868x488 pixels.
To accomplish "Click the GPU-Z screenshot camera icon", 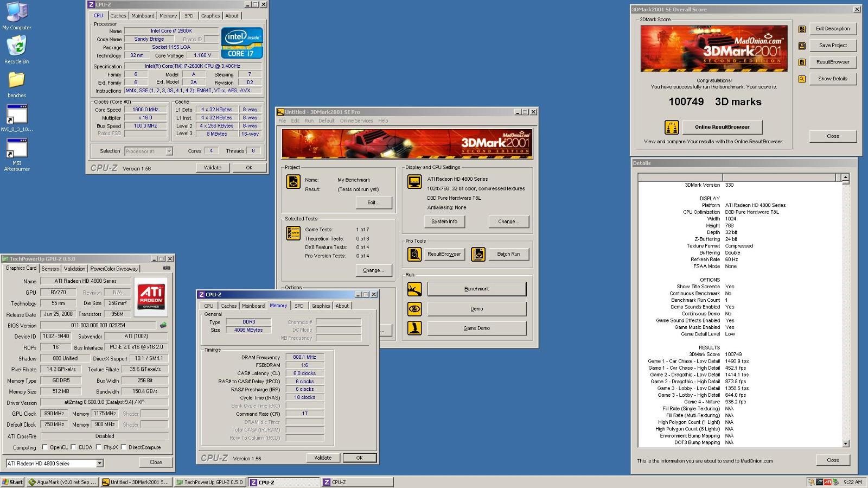I will (167, 268).
